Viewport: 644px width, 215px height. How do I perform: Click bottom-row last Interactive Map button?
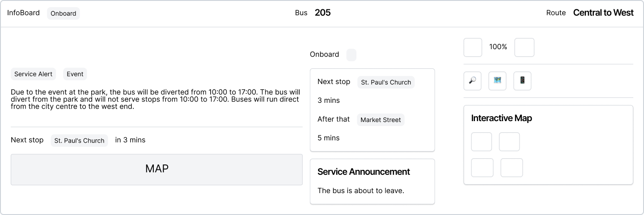click(512, 168)
